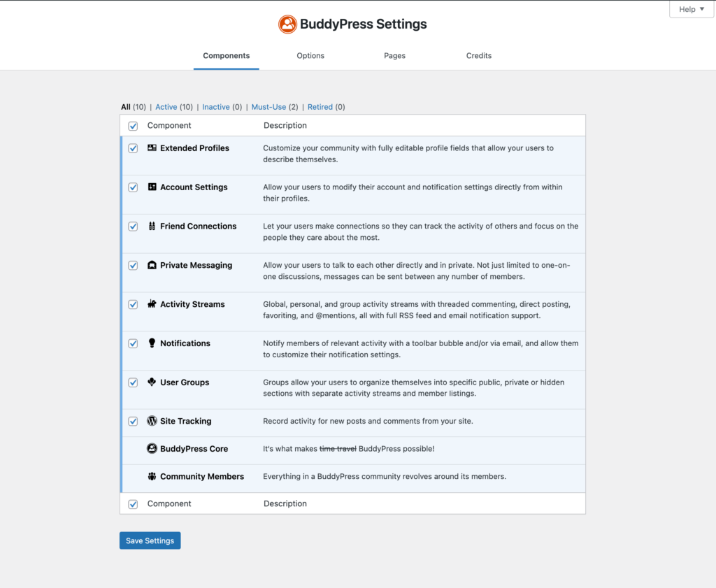This screenshot has height=588, width=716.
Task: Click the Community Members component name
Action: 202,476
